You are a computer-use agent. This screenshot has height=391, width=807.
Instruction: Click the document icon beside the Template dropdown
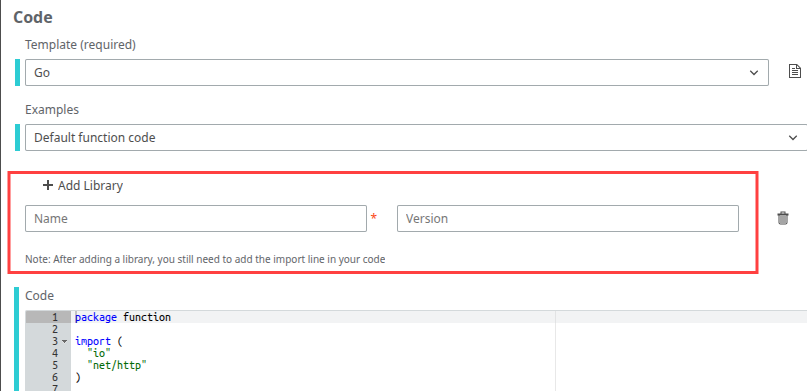[795, 72]
